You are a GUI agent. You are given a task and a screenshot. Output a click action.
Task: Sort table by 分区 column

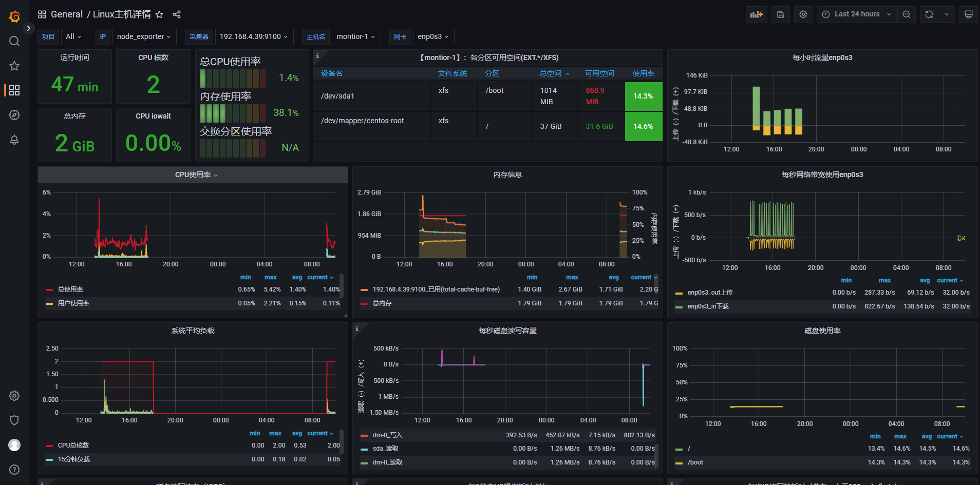(492, 73)
